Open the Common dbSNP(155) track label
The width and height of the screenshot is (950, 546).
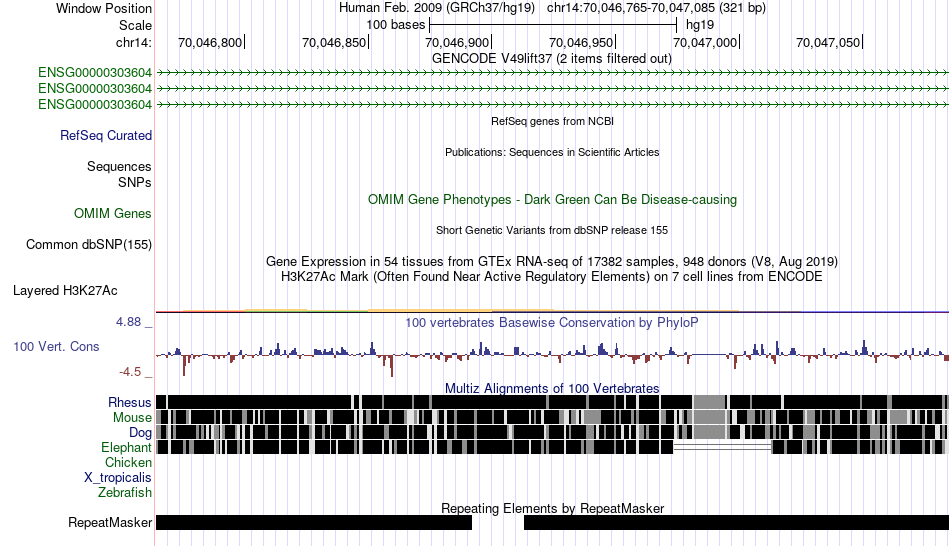click(x=88, y=244)
